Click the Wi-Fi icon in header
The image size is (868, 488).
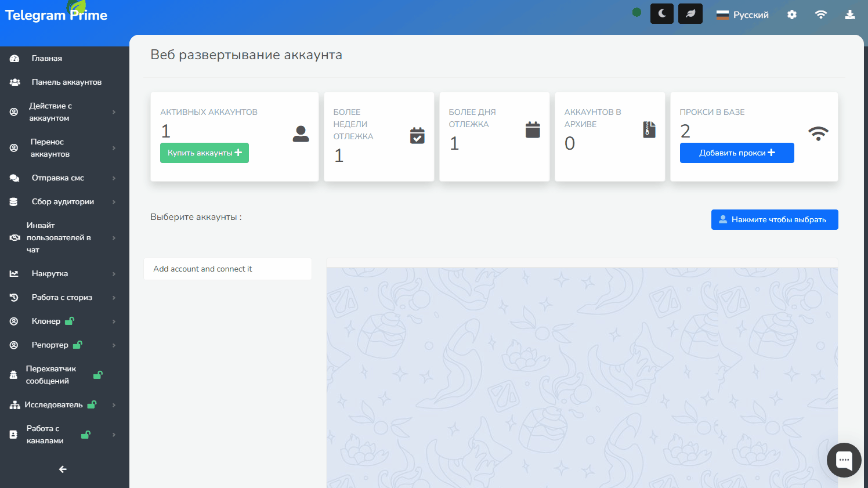point(821,15)
